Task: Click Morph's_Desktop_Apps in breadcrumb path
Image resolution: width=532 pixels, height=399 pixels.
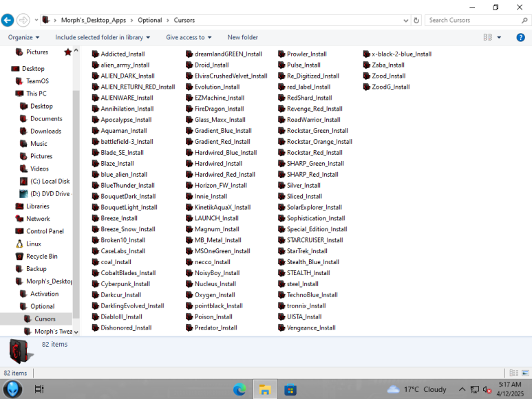Action: (94, 21)
